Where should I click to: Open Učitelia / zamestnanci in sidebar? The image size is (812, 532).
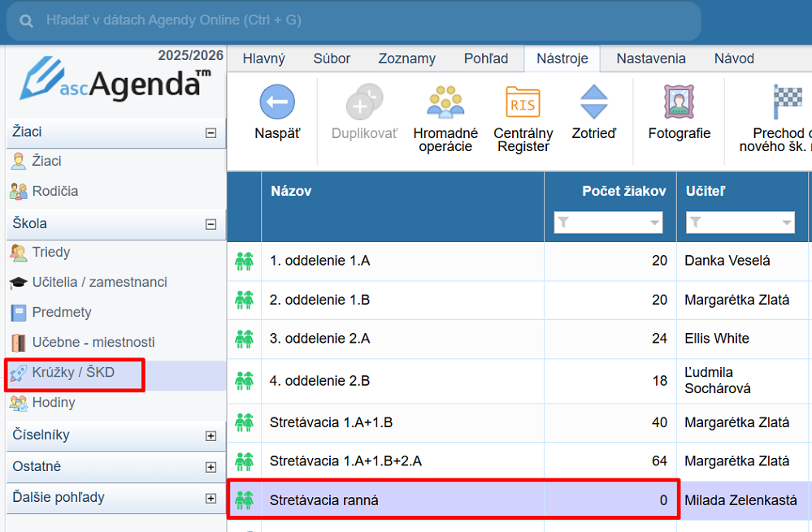(99, 283)
